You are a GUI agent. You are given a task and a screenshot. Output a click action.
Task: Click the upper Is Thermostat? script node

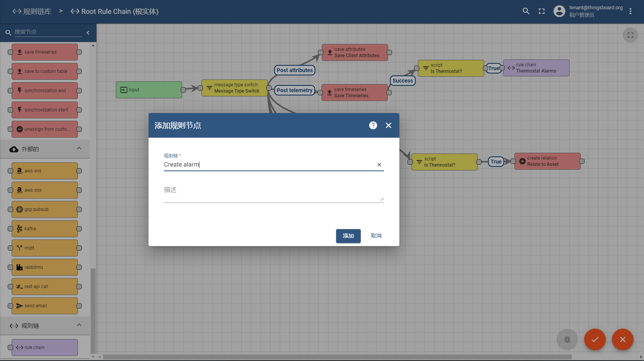click(x=451, y=68)
